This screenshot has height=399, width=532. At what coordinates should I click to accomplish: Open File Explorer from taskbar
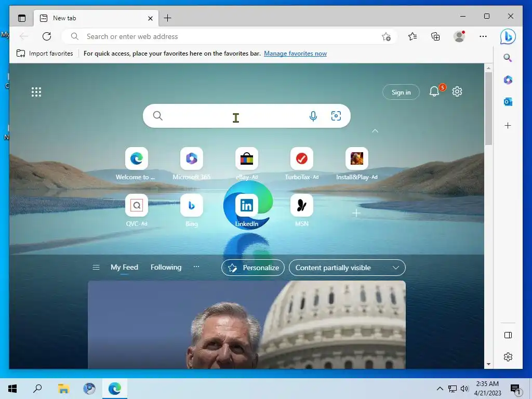point(63,389)
